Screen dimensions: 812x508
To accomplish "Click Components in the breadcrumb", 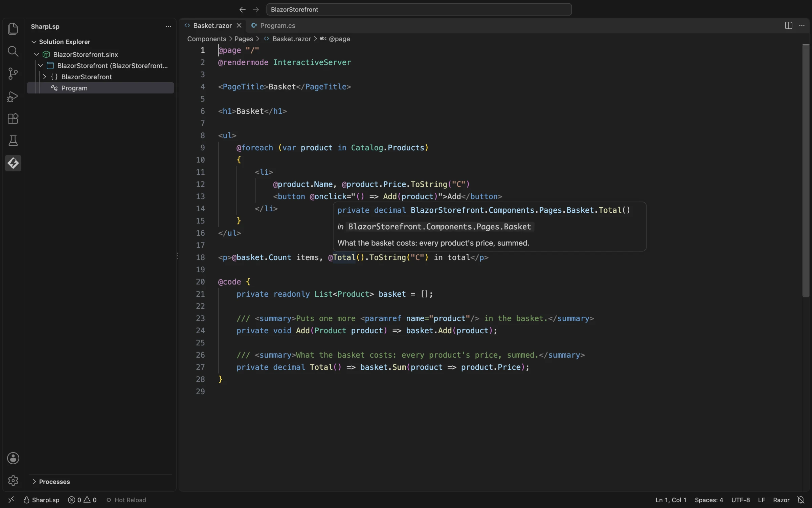I will point(206,39).
